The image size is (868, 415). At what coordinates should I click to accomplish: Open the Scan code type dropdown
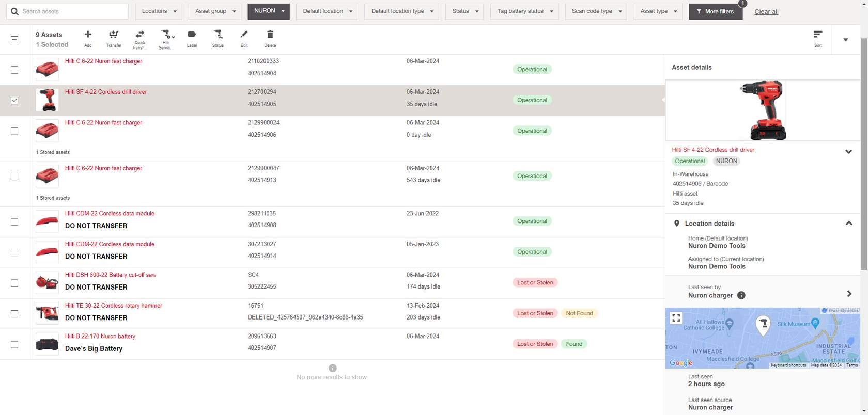596,11
